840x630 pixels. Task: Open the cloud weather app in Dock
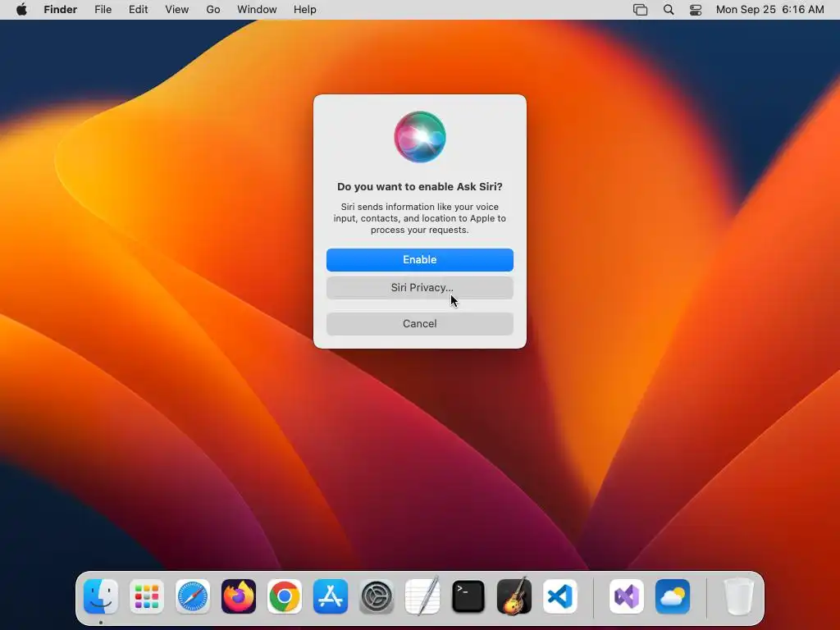tap(673, 596)
